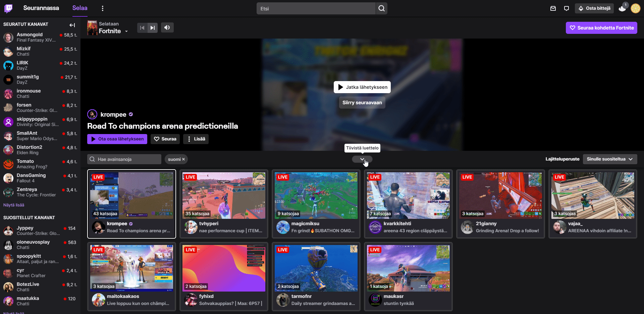Open recommended channel Jyppey

pyautogui.click(x=40, y=231)
